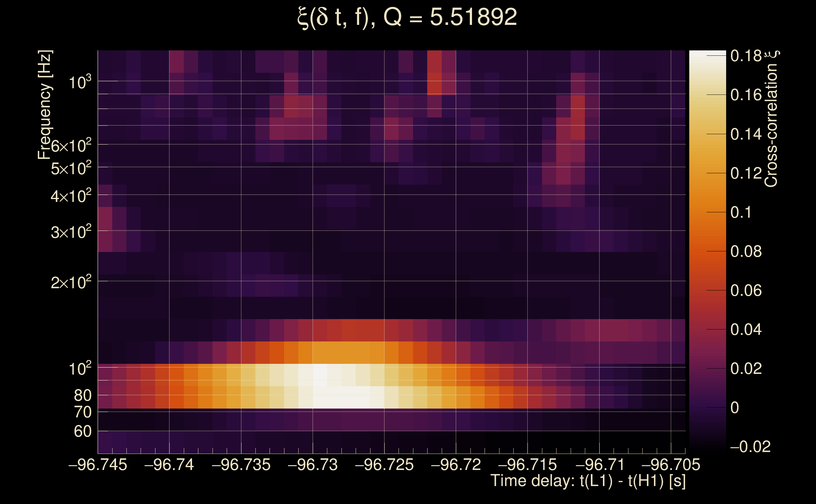The height and width of the screenshot is (504, 816).
Task: Click the −0.02 label on the colorbar
Action: pyautogui.click(x=750, y=447)
